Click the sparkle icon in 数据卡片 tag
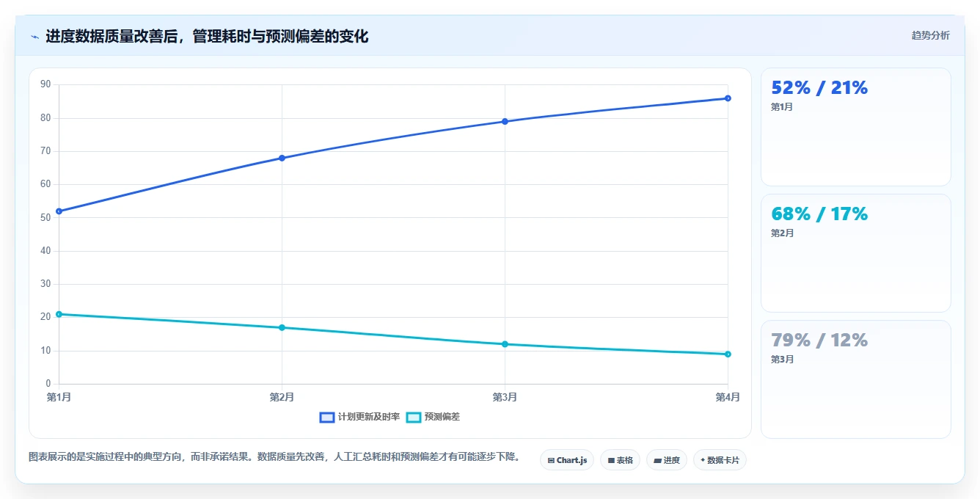980x499 pixels. click(703, 460)
